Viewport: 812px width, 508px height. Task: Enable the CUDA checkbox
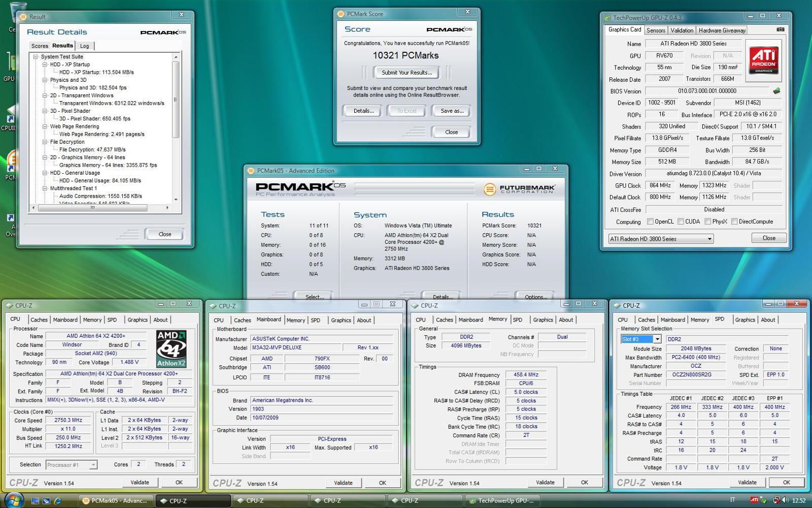coord(681,221)
